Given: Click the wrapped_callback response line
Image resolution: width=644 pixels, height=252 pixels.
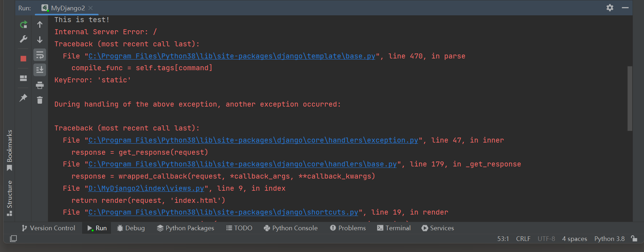Looking at the screenshot, I should [x=223, y=176].
